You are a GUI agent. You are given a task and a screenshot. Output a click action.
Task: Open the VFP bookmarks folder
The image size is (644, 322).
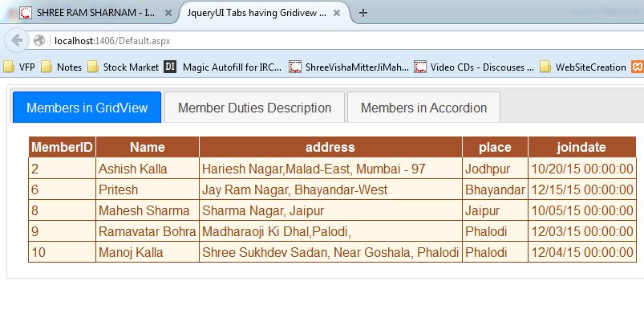click(21, 67)
